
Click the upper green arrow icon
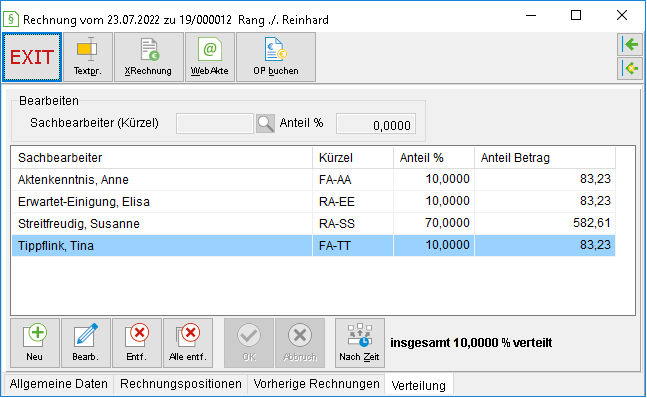(630, 45)
